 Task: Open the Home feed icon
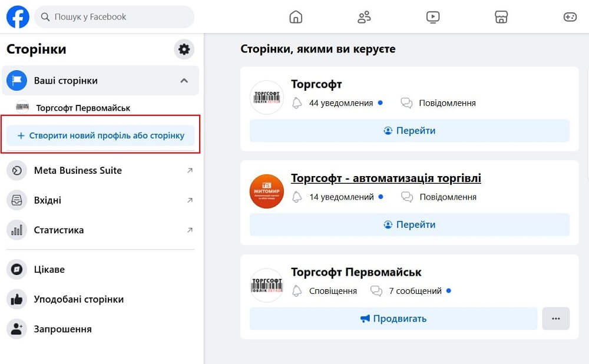(x=296, y=17)
